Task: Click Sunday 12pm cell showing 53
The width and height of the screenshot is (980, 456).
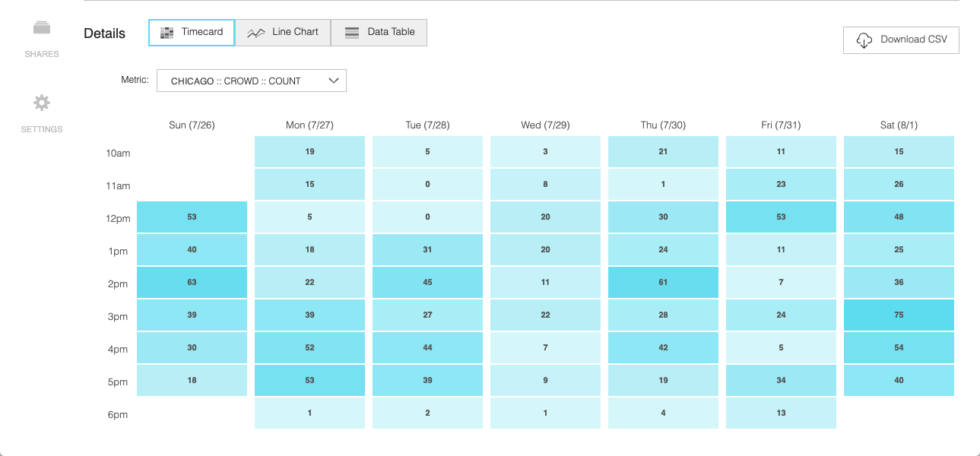Action: [x=192, y=217]
